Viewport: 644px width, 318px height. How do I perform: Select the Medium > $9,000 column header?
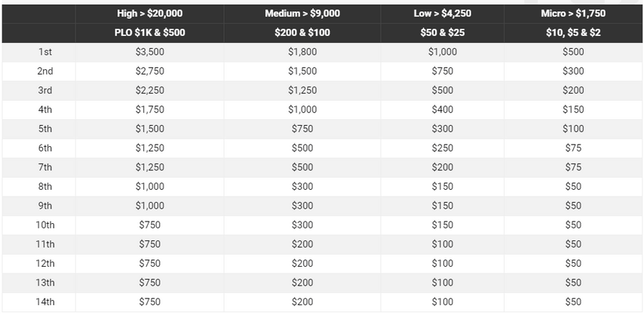tap(302, 14)
